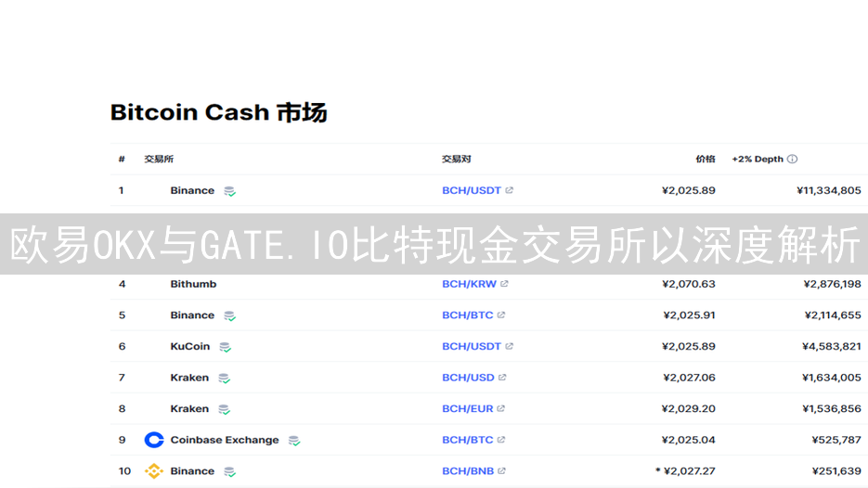Click the rank number 10
The image size is (868, 488).
(x=124, y=471)
